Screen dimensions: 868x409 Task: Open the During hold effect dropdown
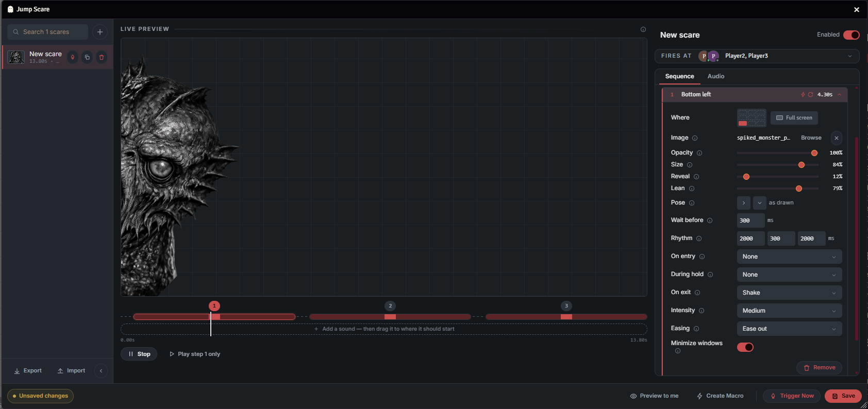pos(790,275)
